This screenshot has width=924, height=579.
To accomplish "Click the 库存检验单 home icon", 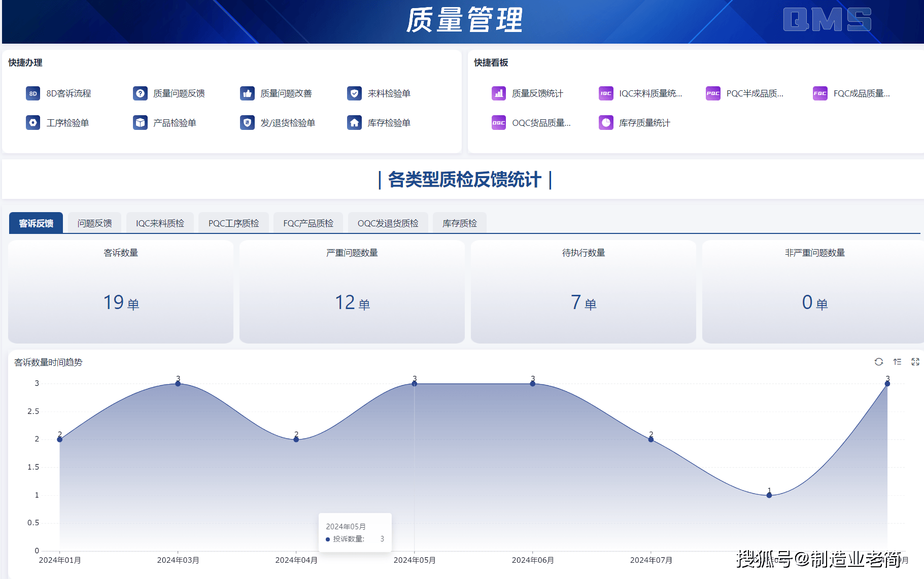I will [354, 122].
